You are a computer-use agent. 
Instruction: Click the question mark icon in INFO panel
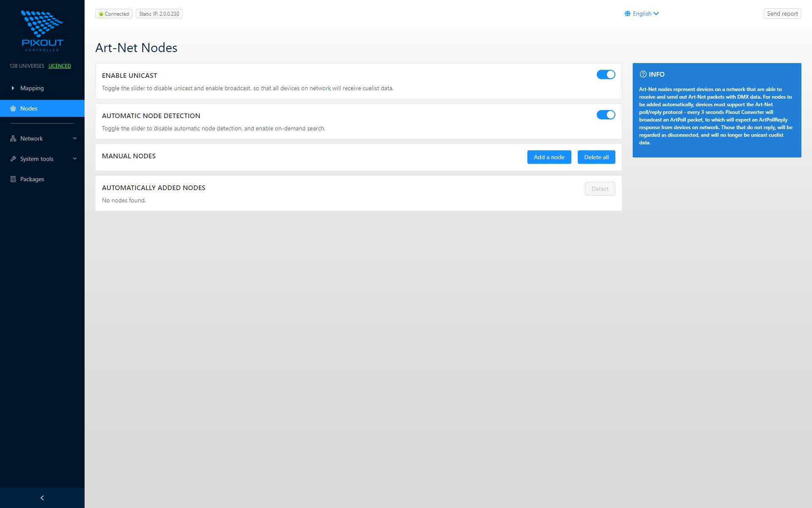point(643,75)
